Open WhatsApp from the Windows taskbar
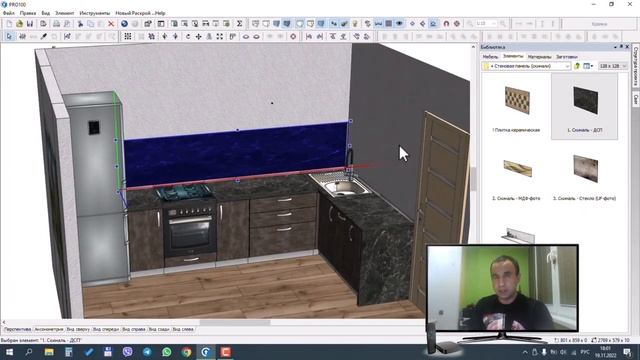 click(x=167, y=352)
